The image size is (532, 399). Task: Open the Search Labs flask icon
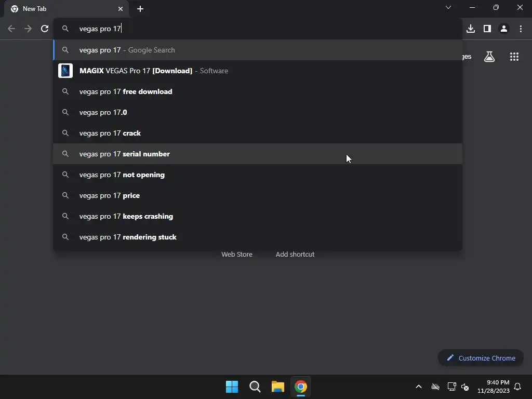click(x=489, y=57)
